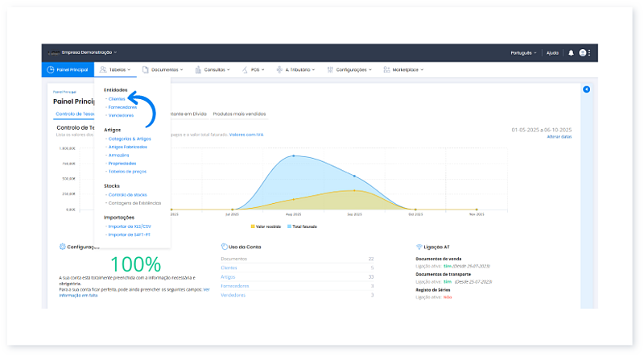Click the Consultas chart icon in navbar
This screenshot has width=644, height=357.
[198, 70]
